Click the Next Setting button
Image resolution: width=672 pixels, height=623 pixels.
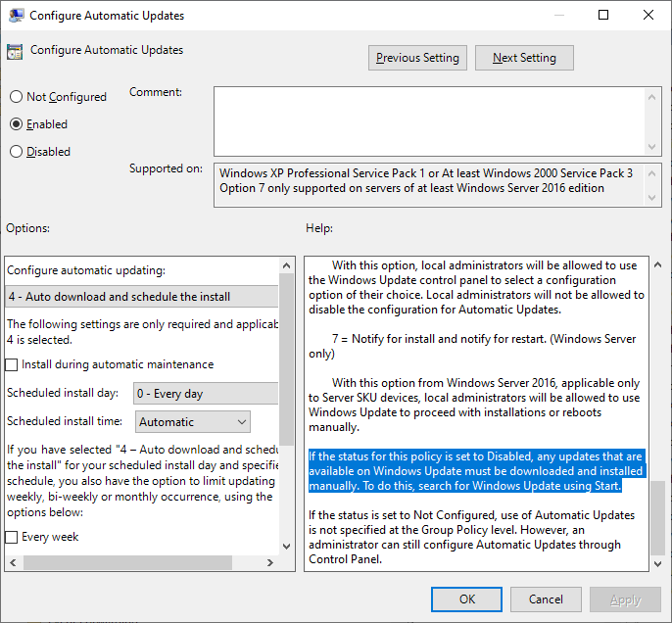[x=524, y=58]
